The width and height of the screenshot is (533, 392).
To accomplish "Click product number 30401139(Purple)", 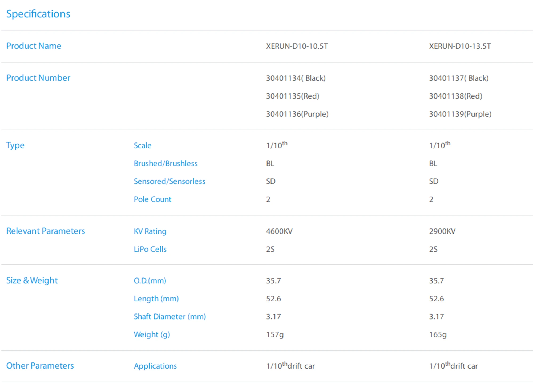I will coord(460,114).
